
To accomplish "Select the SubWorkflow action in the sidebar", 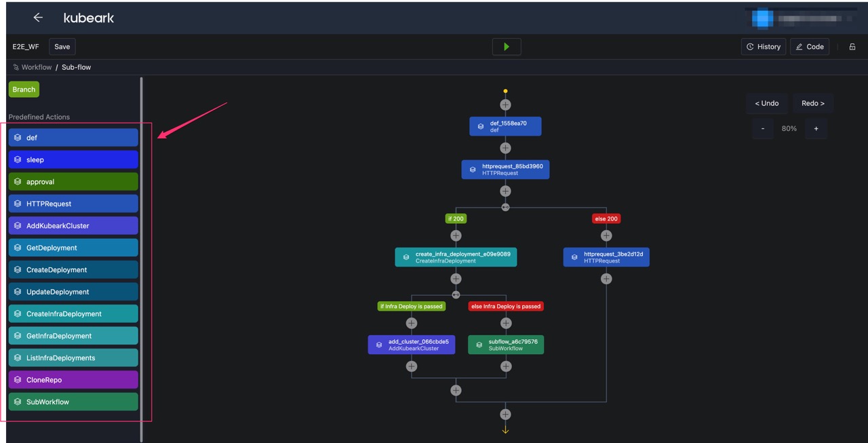I will [x=73, y=402].
